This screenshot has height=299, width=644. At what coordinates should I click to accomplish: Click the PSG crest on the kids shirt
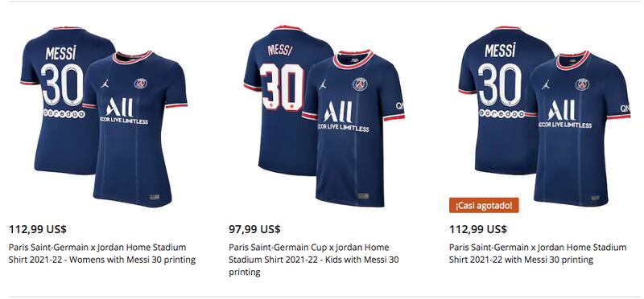pyautogui.click(x=360, y=84)
